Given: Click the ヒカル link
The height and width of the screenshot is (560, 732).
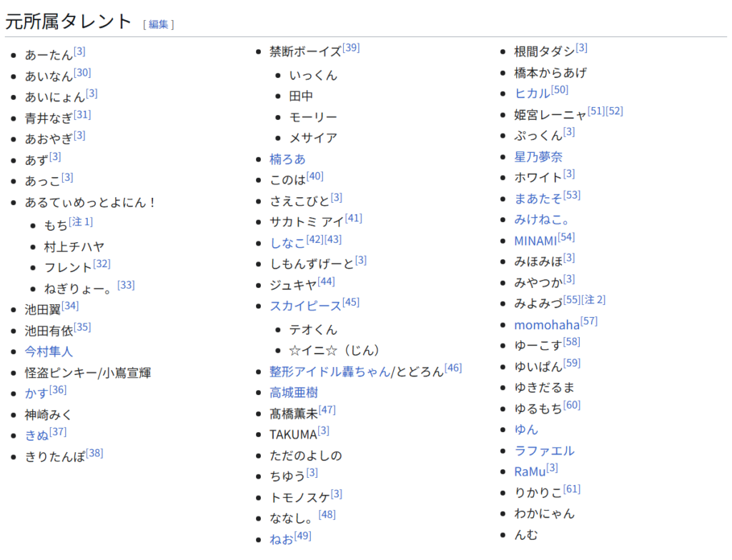Looking at the screenshot, I should [x=532, y=94].
